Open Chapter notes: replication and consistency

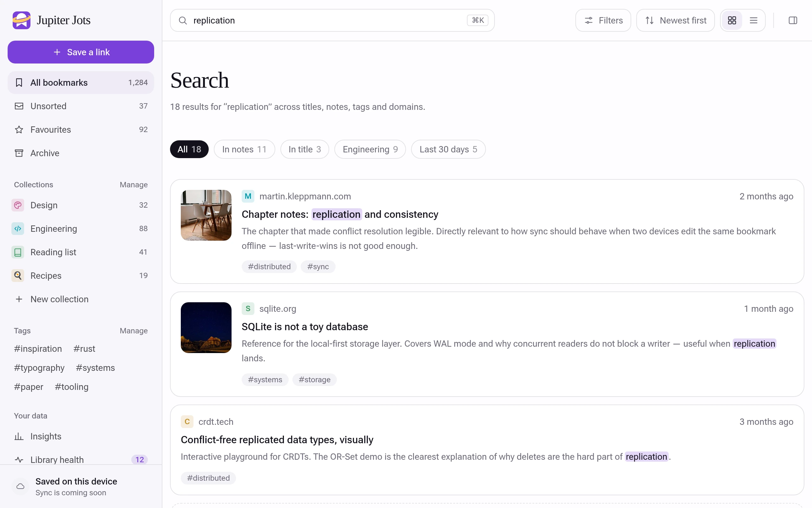(340, 214)
